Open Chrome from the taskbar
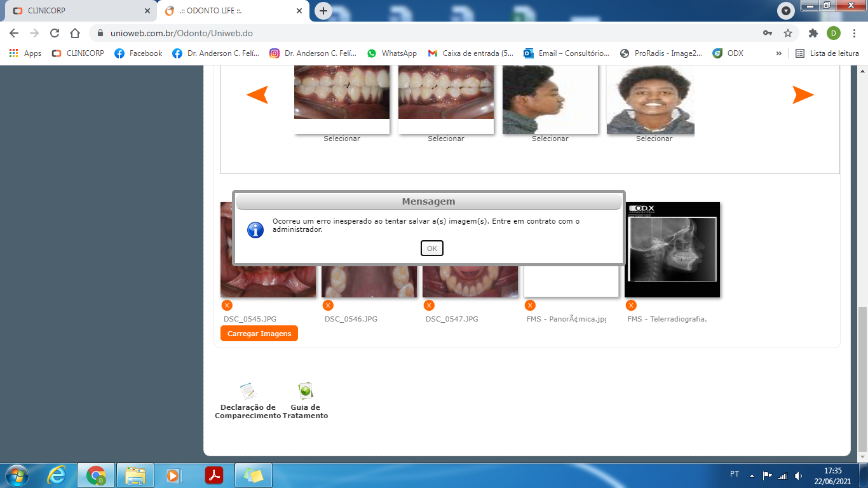Screen dimensions: 868x488 (x=95, y=475)
